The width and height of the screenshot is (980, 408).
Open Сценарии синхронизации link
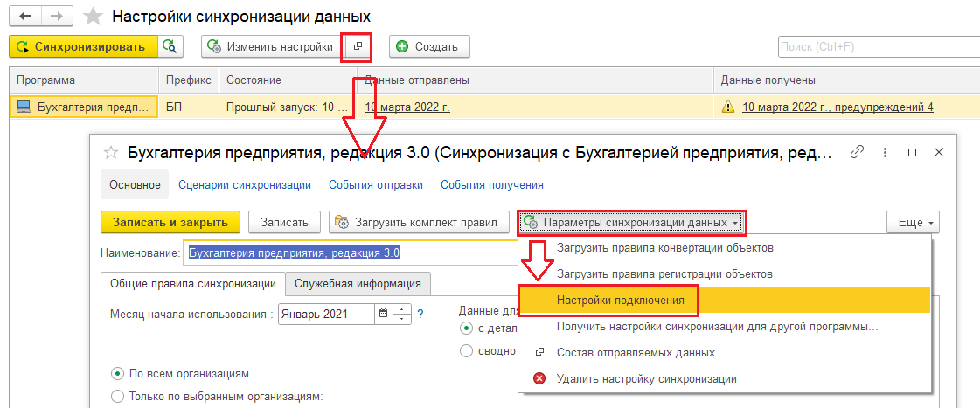point(245,185)
